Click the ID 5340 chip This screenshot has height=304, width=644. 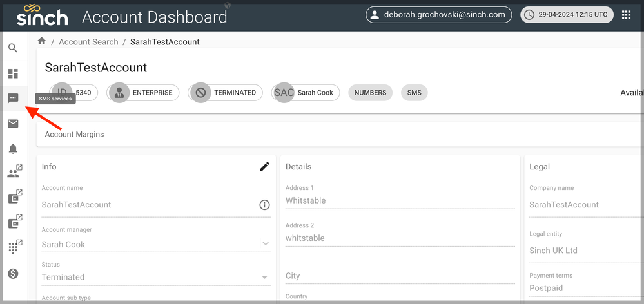73,93
